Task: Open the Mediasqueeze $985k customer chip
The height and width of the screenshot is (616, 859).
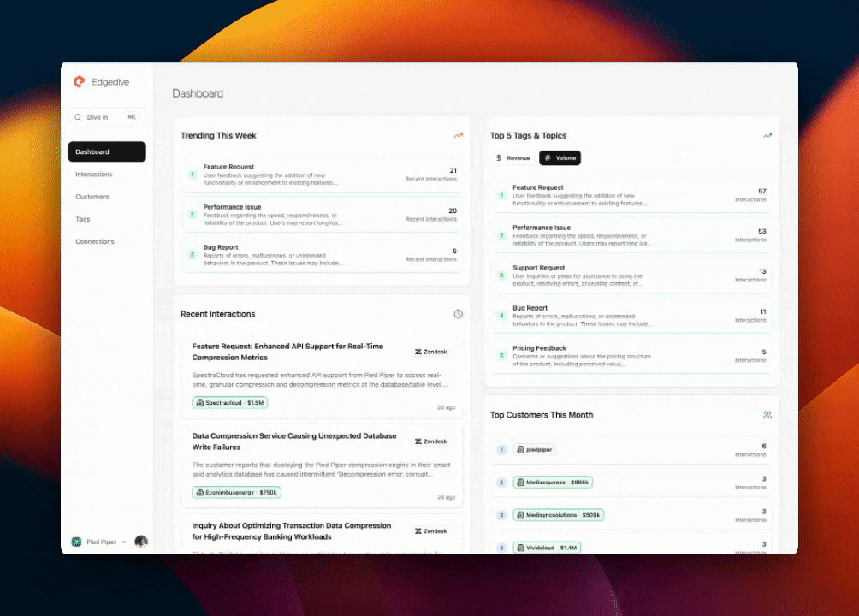Action: 553,483
